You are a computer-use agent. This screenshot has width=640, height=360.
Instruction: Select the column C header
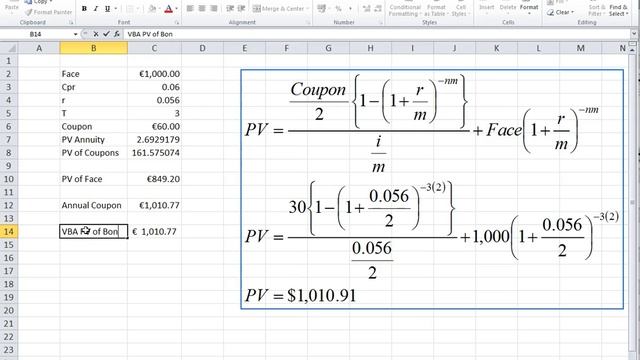(x=154, y=48)
